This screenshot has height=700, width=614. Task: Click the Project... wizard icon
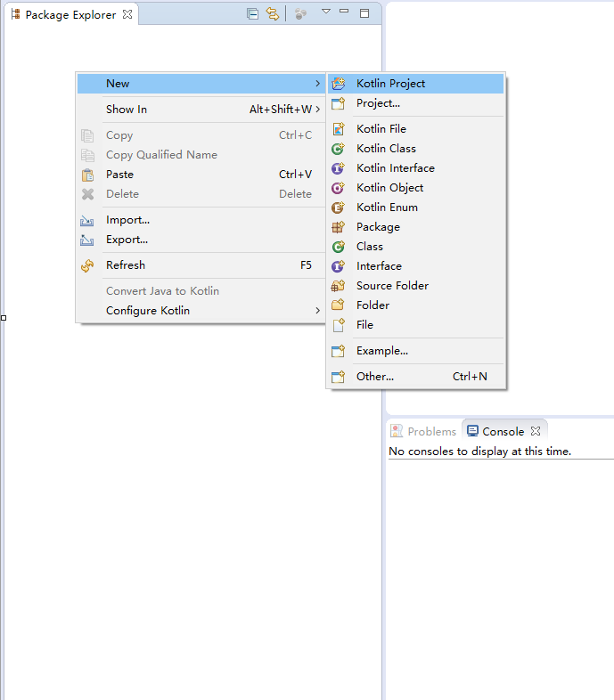339,103
